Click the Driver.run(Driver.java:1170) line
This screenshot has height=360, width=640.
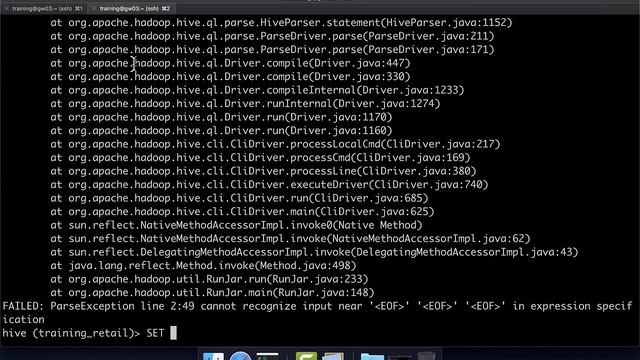[221, 117]
